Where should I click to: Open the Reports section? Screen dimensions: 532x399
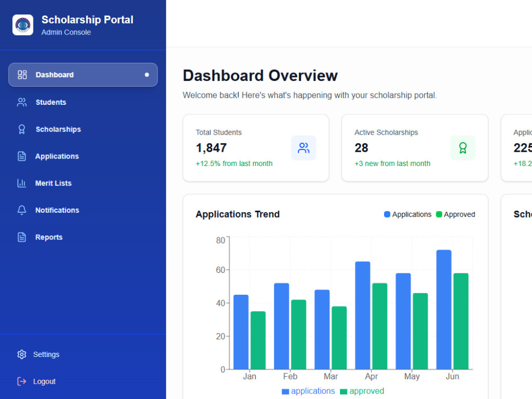coord(83,237)
